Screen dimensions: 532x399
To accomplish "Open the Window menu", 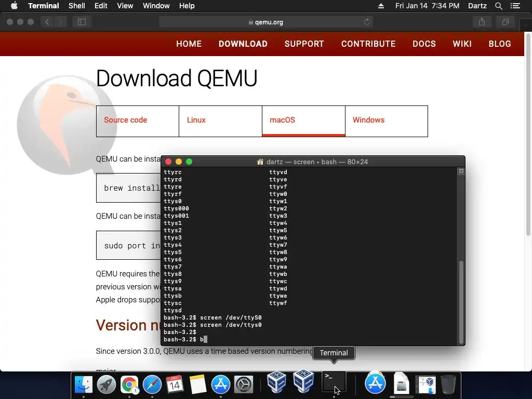I will click(x=156, y=6).
